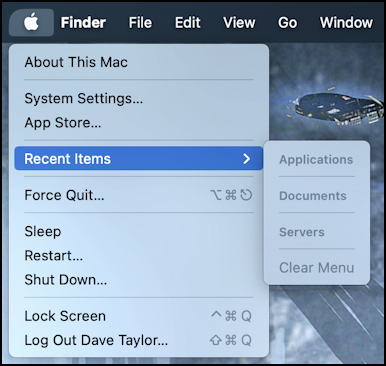Screen dimensions: 386x366
Task: Open the Go menu
Action: point(287,23)
